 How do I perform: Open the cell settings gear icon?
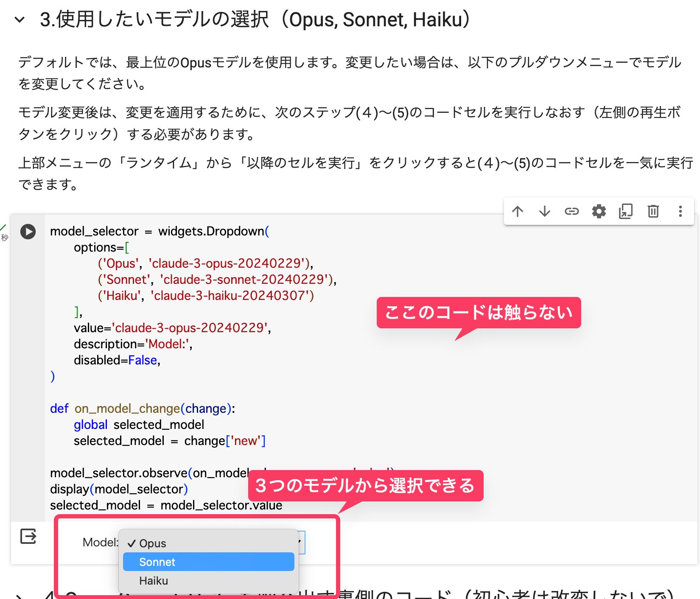coord(599,211)
